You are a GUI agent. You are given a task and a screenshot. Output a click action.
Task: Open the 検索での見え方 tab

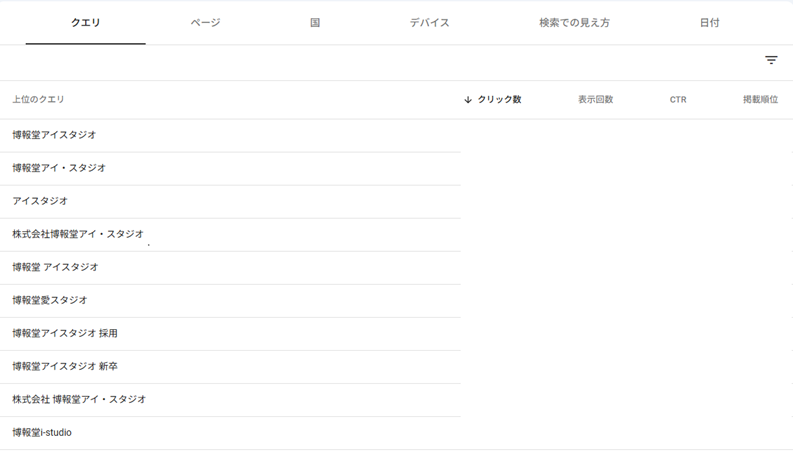click(x=574, y=23)
